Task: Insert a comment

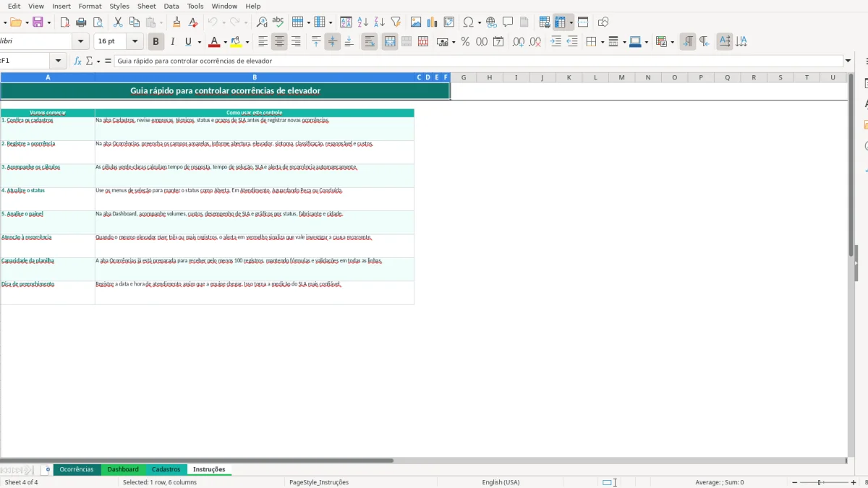Action: point(508,22)
